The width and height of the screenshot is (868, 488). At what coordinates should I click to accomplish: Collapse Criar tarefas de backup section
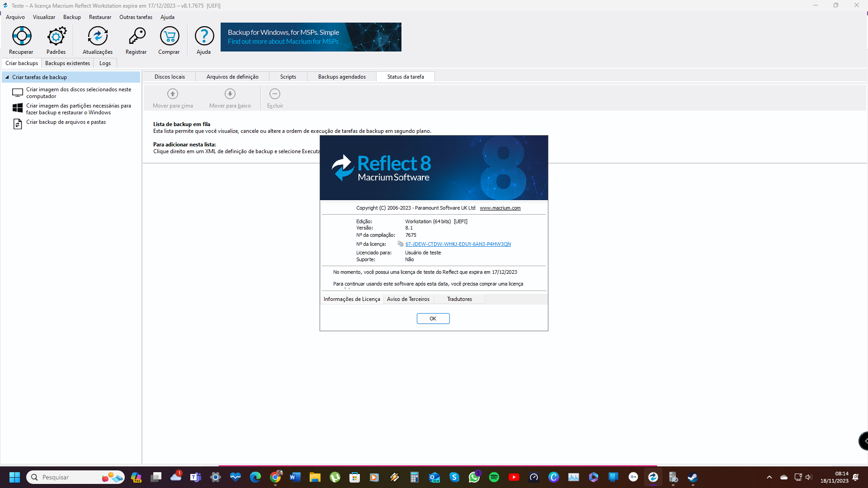(7, 77)
